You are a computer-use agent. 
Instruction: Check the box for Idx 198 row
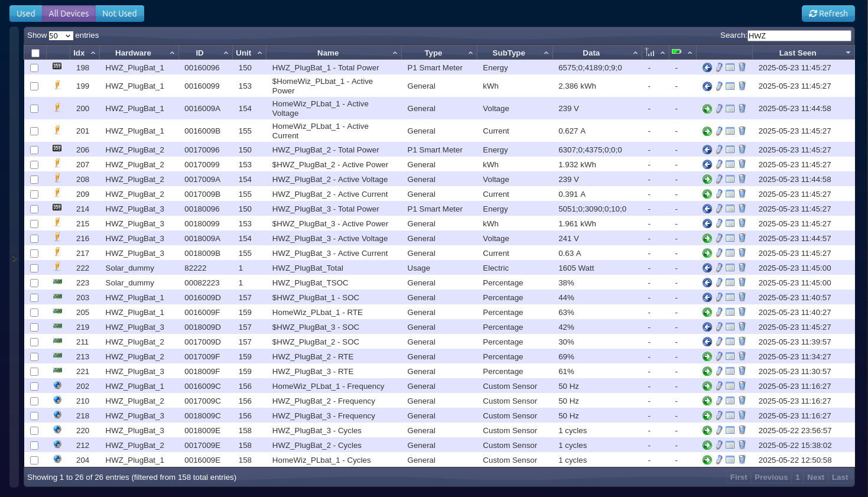point(34,68)
